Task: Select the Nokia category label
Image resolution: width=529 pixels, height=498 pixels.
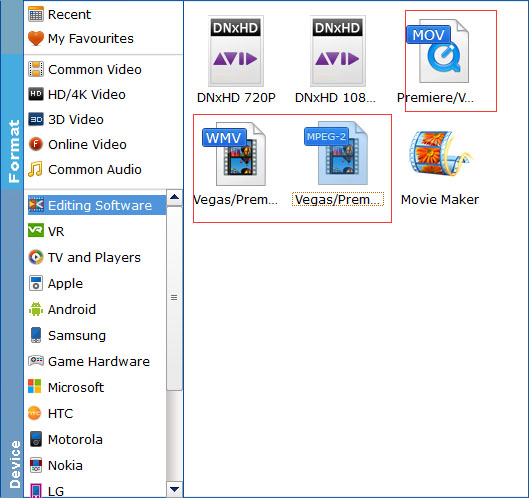Action: pos(65,465)
